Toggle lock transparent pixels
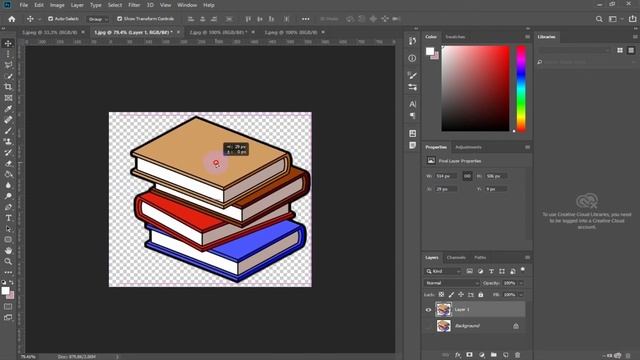This screenshot has width=640, height=360. tap(441, 294)
